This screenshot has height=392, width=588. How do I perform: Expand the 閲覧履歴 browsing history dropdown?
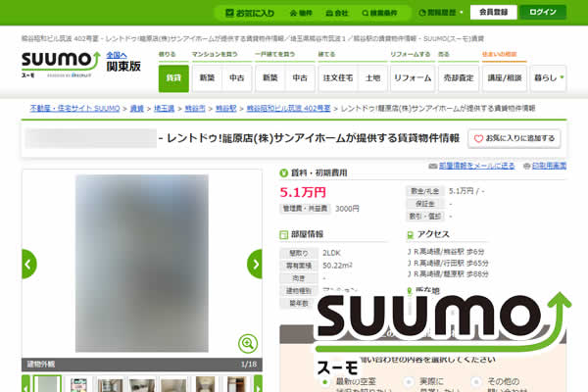tap(441, 13)
